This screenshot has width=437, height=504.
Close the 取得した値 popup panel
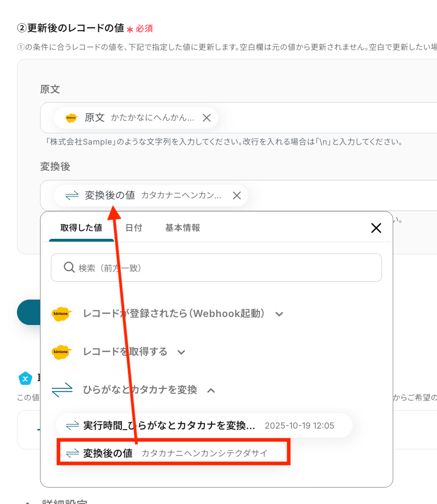376,228
